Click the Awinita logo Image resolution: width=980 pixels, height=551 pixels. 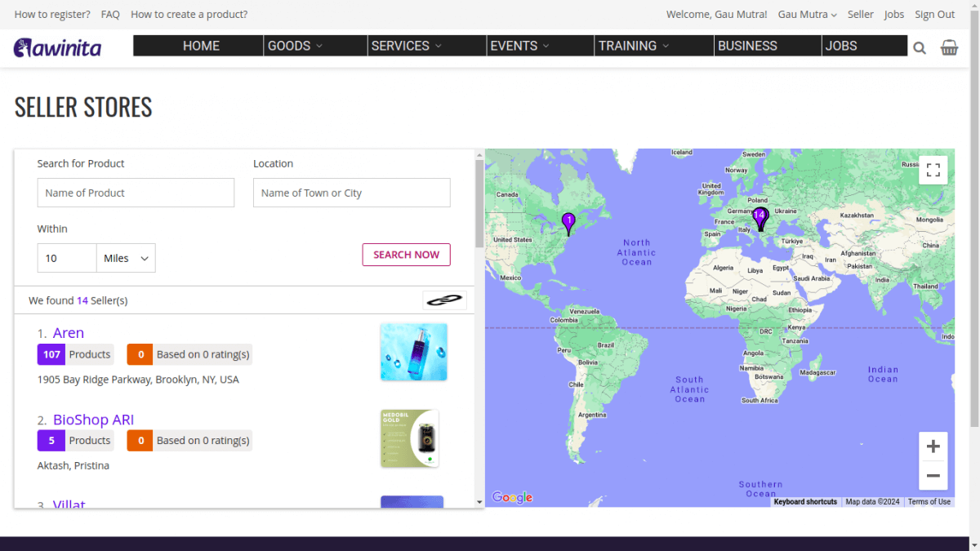(57, 47)
